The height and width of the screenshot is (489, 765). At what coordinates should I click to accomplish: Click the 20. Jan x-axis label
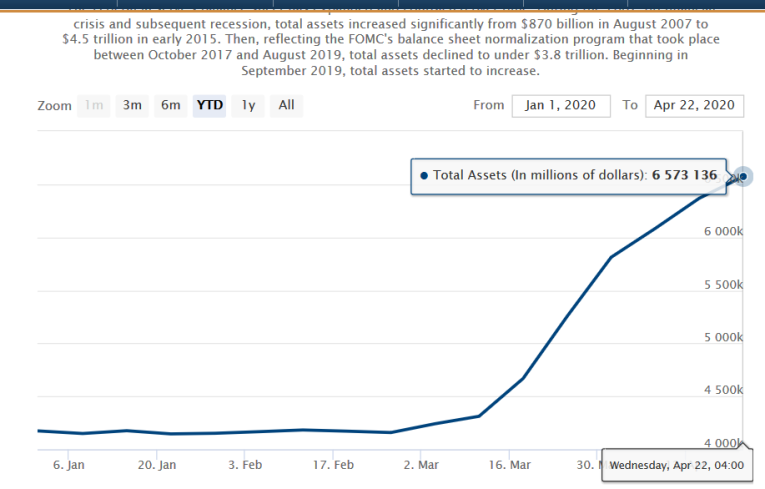pos(157,465)
